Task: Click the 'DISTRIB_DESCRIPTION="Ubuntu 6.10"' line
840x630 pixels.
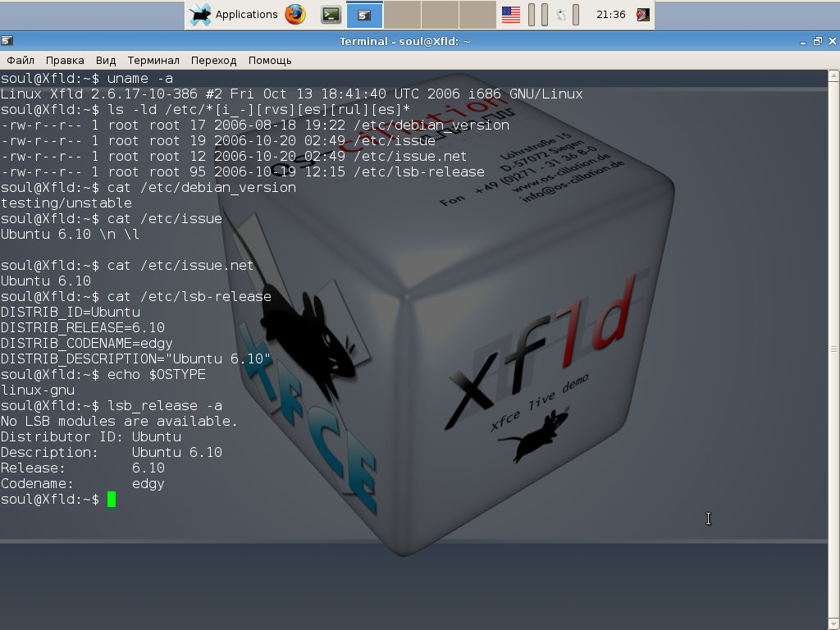Action: click(136, 358)
